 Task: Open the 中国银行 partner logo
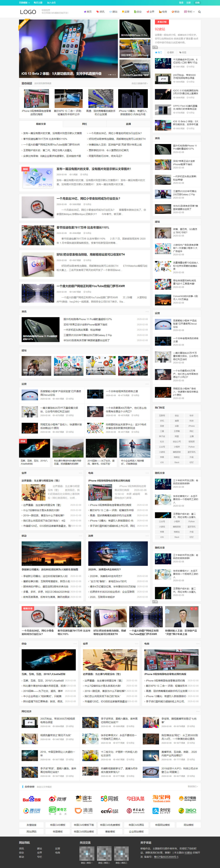[136, 811]
